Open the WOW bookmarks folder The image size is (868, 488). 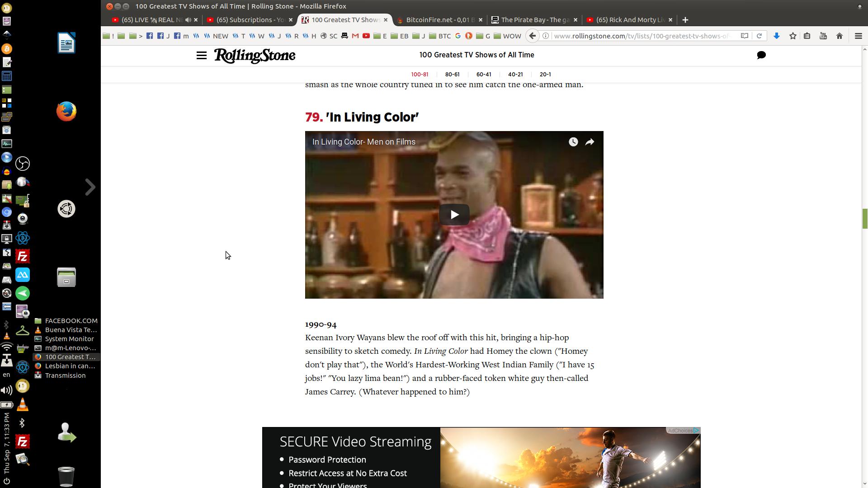click(x=507, y=36)
